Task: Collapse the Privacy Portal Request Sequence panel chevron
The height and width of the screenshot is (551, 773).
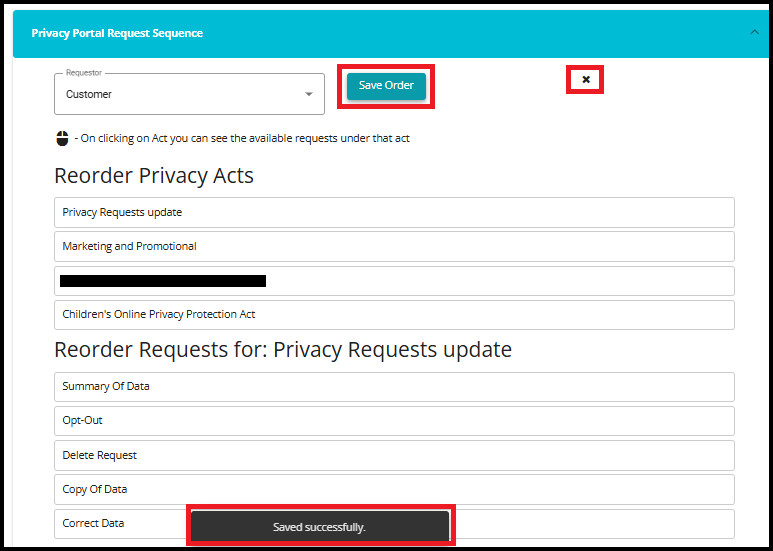Action: [754, 33]
